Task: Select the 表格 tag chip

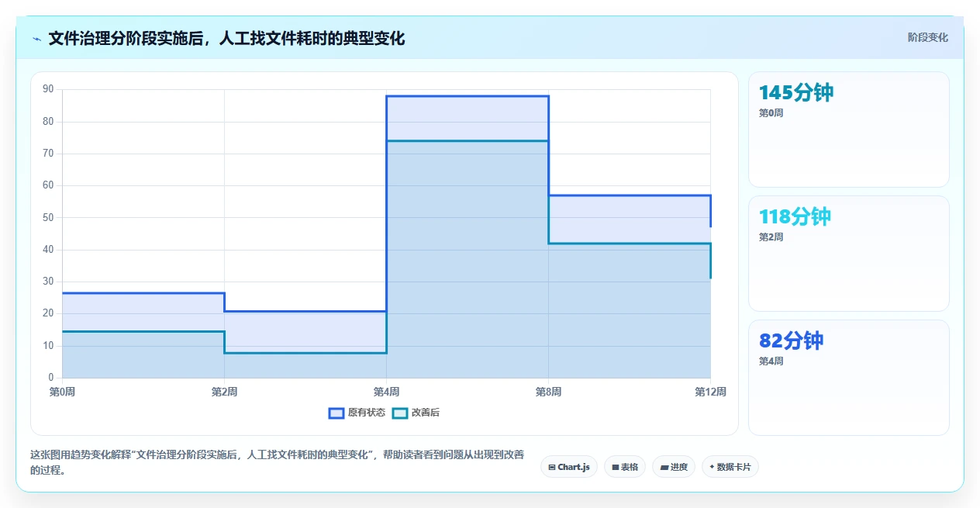Action: coord(625,467)
